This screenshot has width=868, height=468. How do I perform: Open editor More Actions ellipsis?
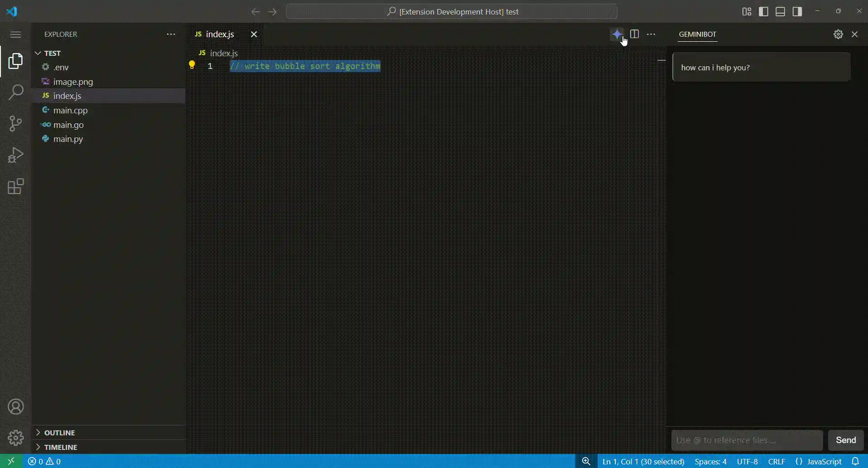coord(651,34)
